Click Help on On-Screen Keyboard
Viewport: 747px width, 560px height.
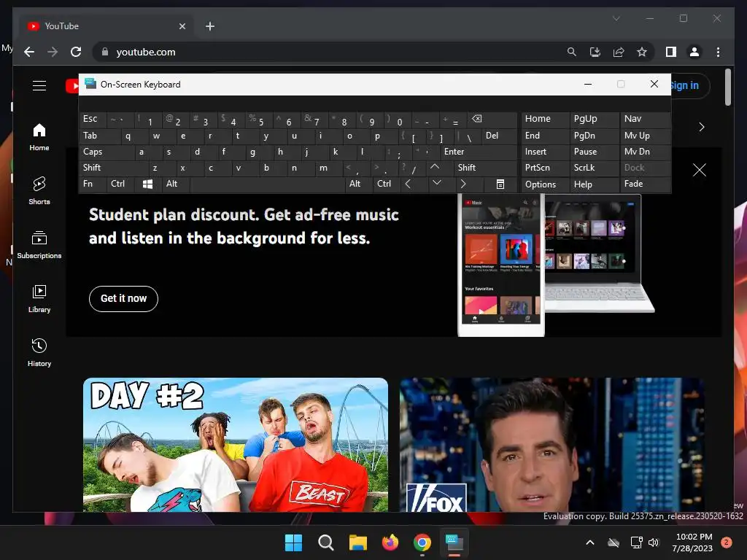594,184
